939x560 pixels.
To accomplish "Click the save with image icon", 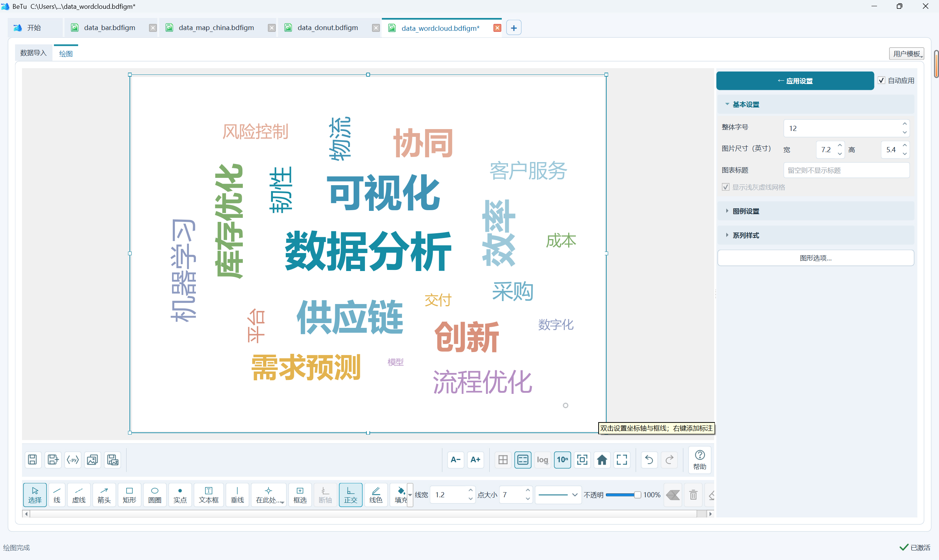I will click(x=113, y=460).
